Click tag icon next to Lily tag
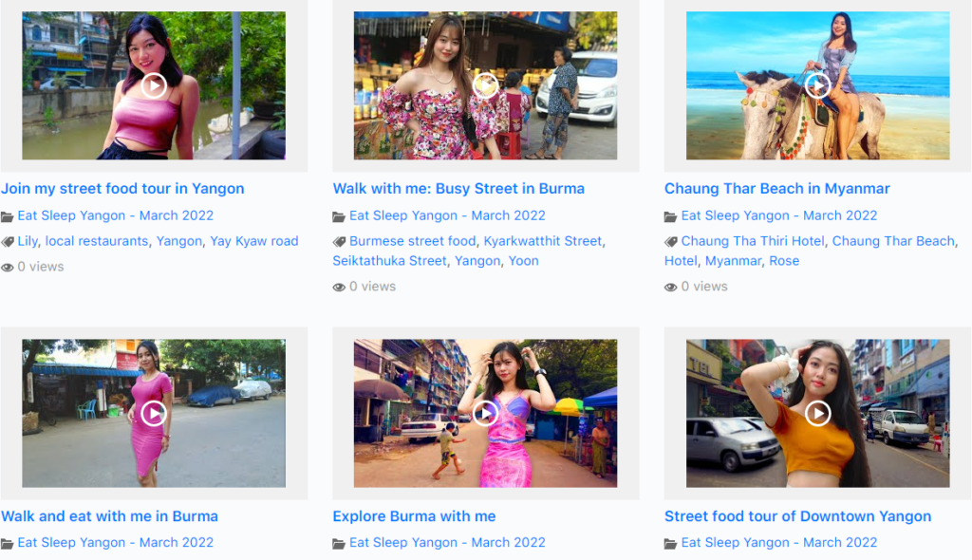Screen dimensions: 972x560 [8, 242]
